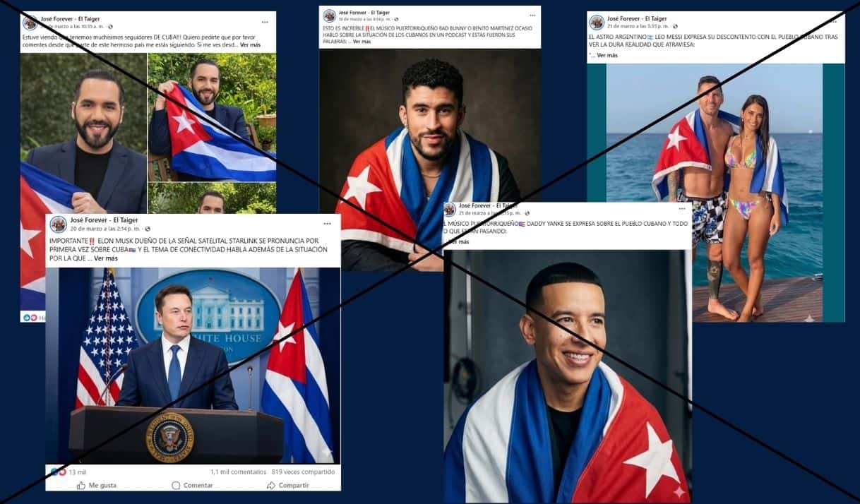Screen dimensions: 860x504
Task: Expand Ver más on the Elon Musk post
Action: click(106, 258)
